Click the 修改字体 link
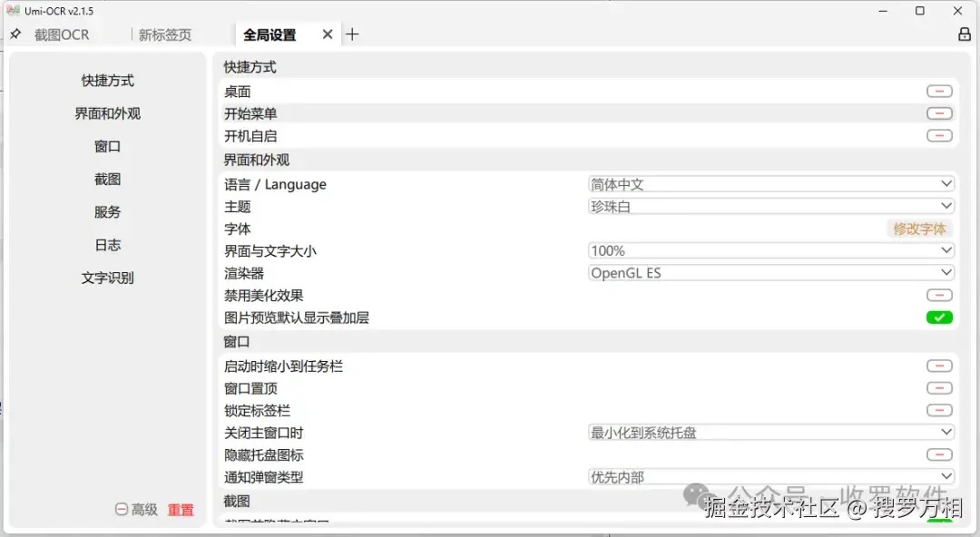The width and height of the screenshot is (980, 537). tap(919, 229)
